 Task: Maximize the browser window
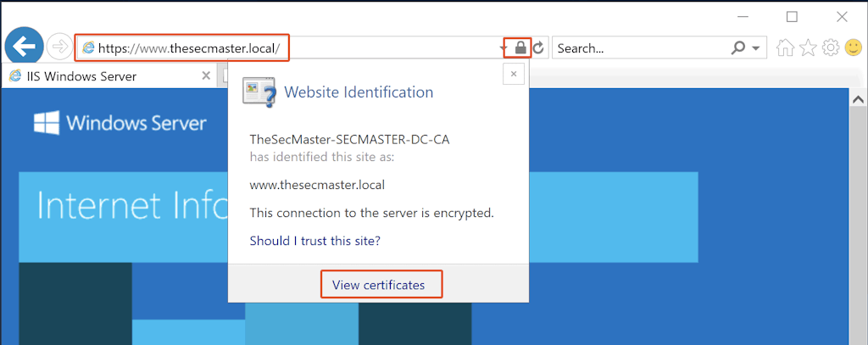[x=793, y=17]
